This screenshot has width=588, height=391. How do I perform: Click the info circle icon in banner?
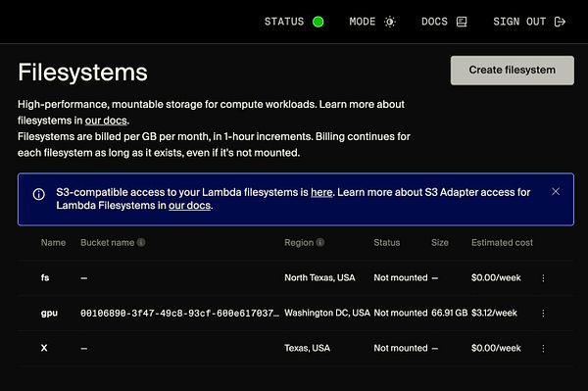point(39,194)
